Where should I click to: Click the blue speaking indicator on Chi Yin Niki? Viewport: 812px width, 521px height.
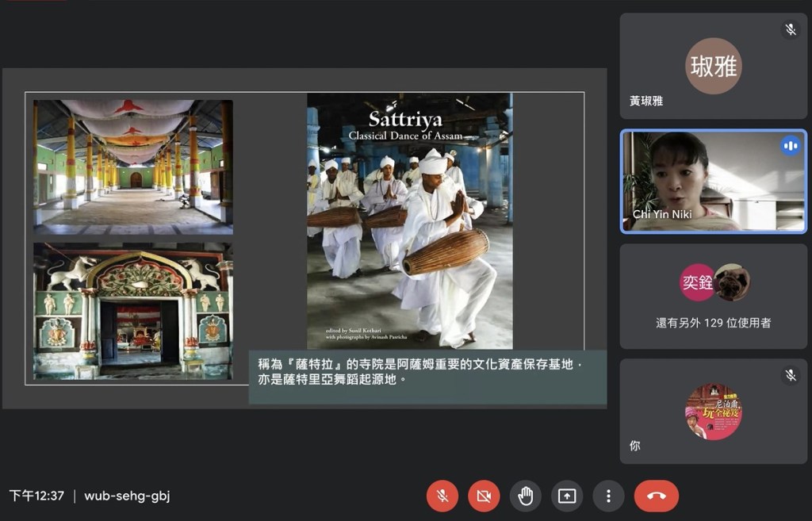pos(790,146)
